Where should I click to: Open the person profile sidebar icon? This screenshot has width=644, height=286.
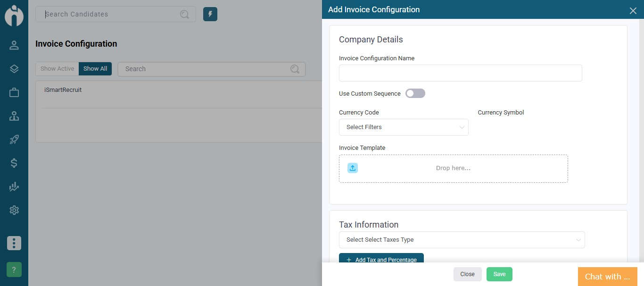point(14,45)
